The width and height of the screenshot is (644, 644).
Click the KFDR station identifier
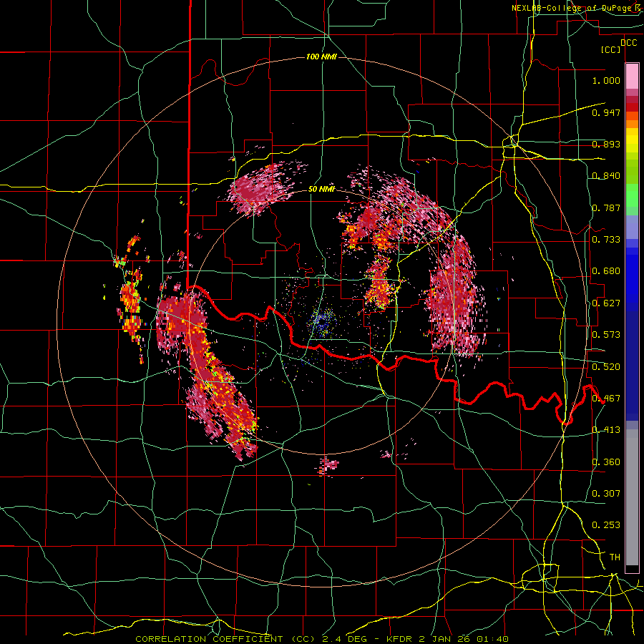pos(401,639)
